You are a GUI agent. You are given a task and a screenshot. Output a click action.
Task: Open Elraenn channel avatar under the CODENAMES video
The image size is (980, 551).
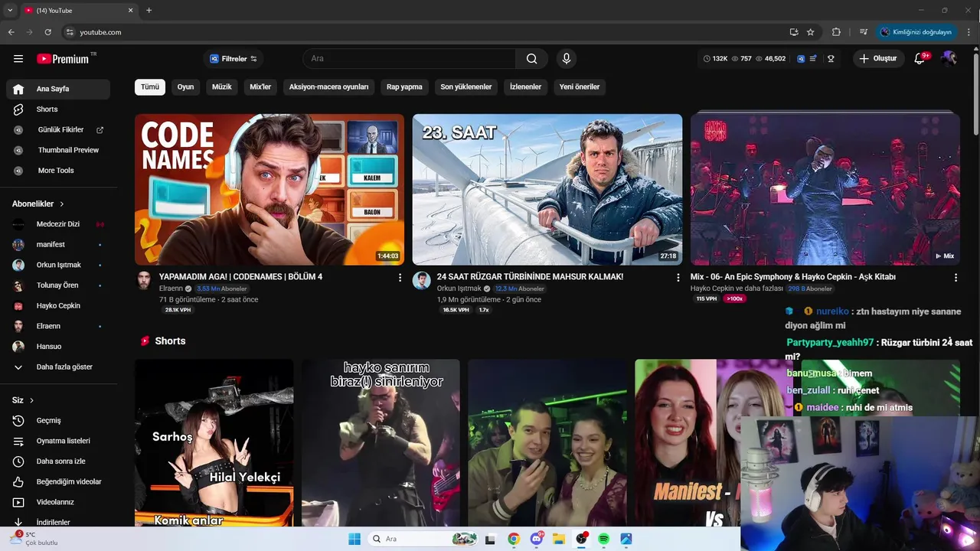(x=144, y=280)
